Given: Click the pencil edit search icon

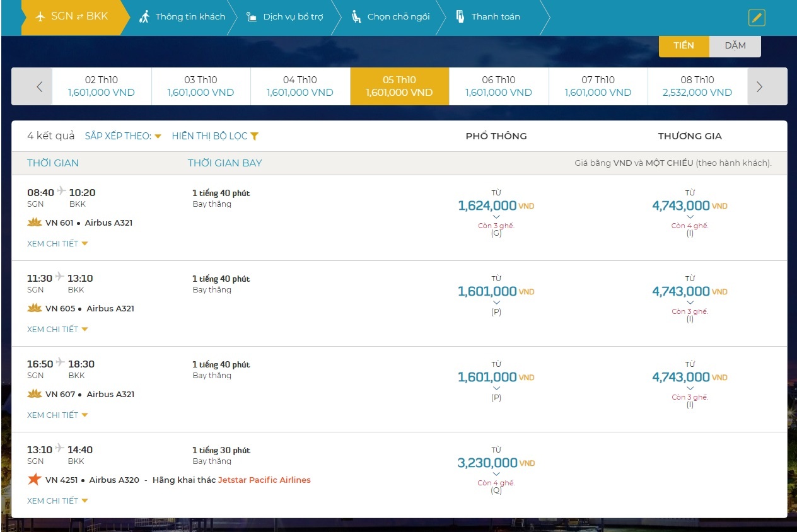Looking at the screenshot, I should pos(757,18).
